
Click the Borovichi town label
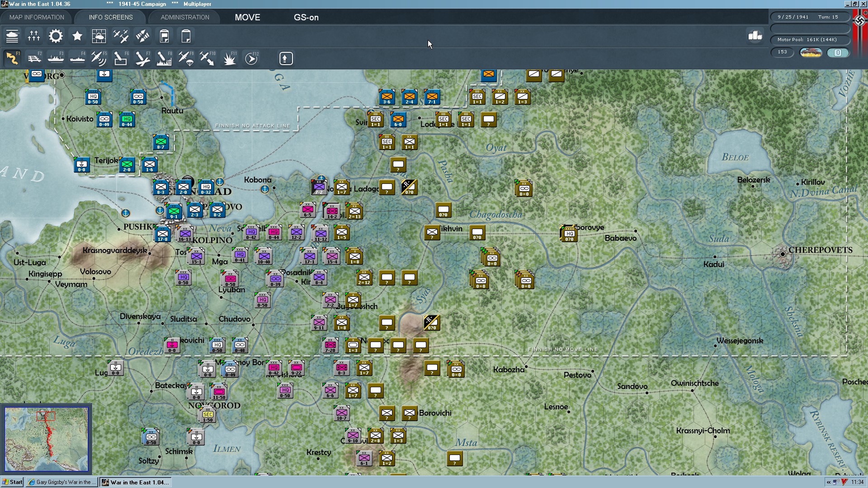[x=435, y=413]
